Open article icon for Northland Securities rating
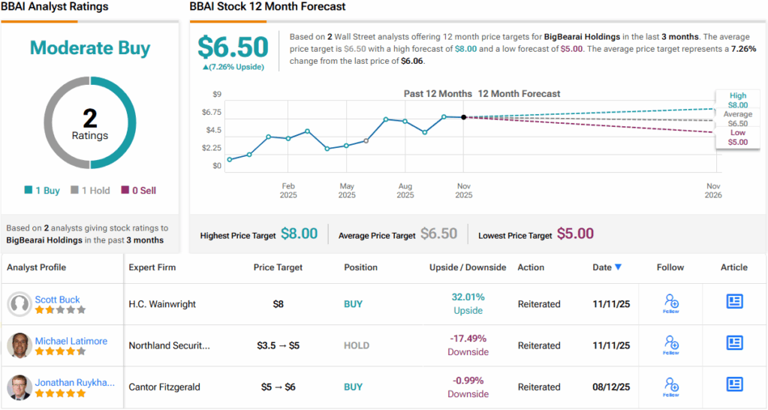The height and width of the screenshot is (410, 768). 734,344
